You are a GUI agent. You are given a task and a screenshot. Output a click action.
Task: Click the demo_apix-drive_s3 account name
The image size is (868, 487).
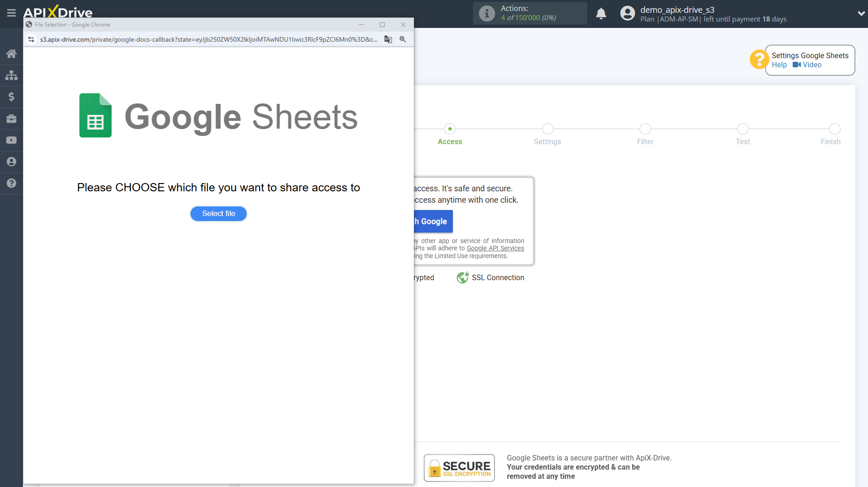pos(677,10)
